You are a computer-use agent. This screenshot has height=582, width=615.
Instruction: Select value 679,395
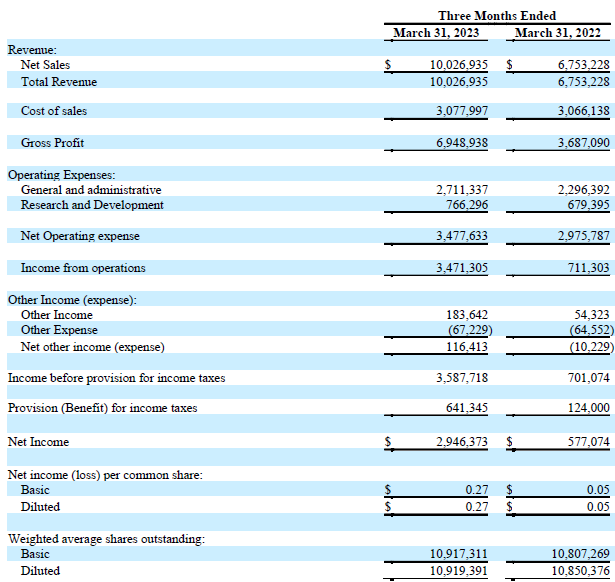pyautogui.click(x=589, y=205)
